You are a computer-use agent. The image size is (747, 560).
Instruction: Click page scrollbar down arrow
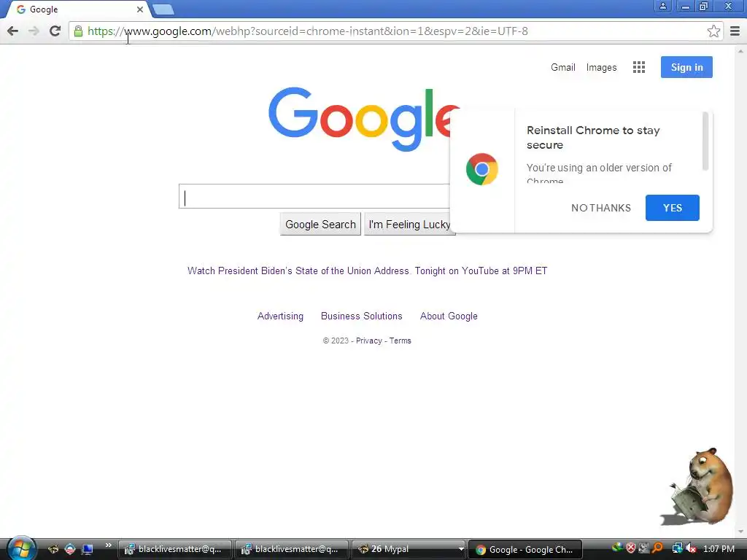click(740, 532)
